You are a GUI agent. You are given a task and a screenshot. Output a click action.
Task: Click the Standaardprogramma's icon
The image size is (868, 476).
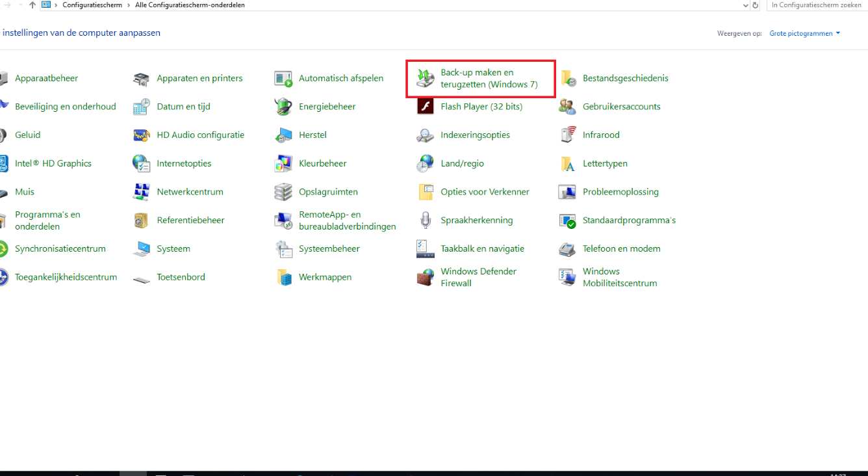(567, 220)
